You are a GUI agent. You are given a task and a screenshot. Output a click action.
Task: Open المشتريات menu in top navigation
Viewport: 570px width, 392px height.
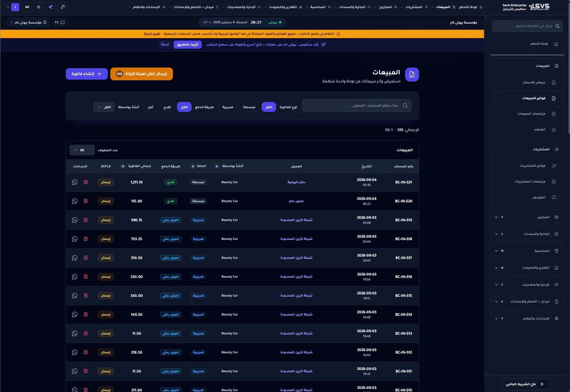[x=414, y=7]
